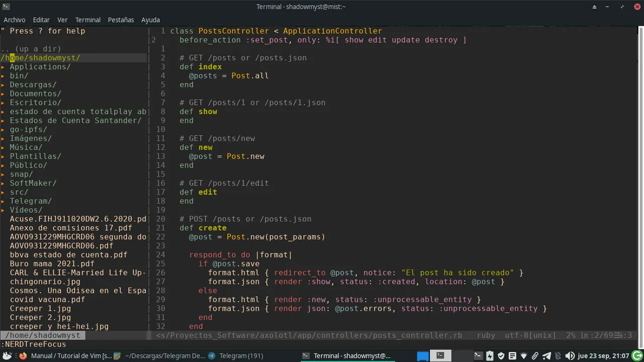Open the Wi-Fi network tray icon
644x362 pixels.
(524, 356)
